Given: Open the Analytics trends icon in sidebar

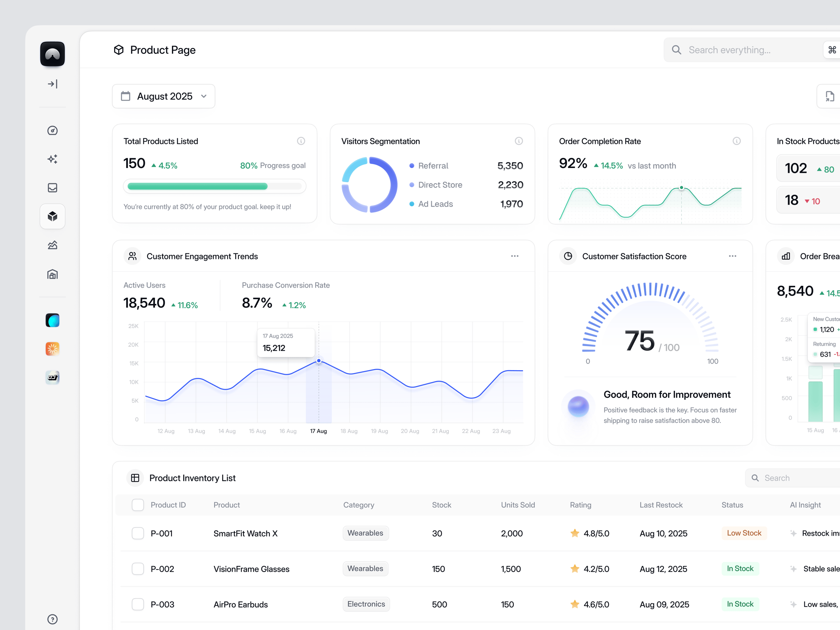Looking at the screenshot, I should (x=52, y=245).
